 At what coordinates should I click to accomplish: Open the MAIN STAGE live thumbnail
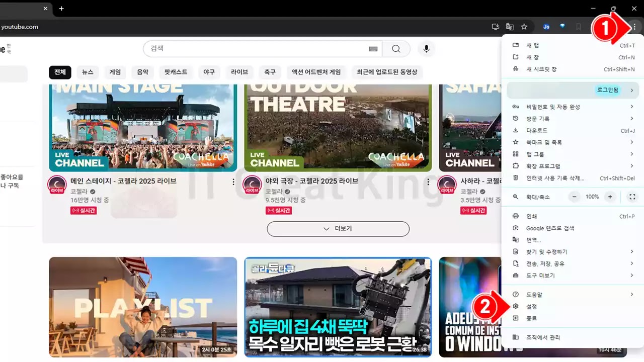143,128
